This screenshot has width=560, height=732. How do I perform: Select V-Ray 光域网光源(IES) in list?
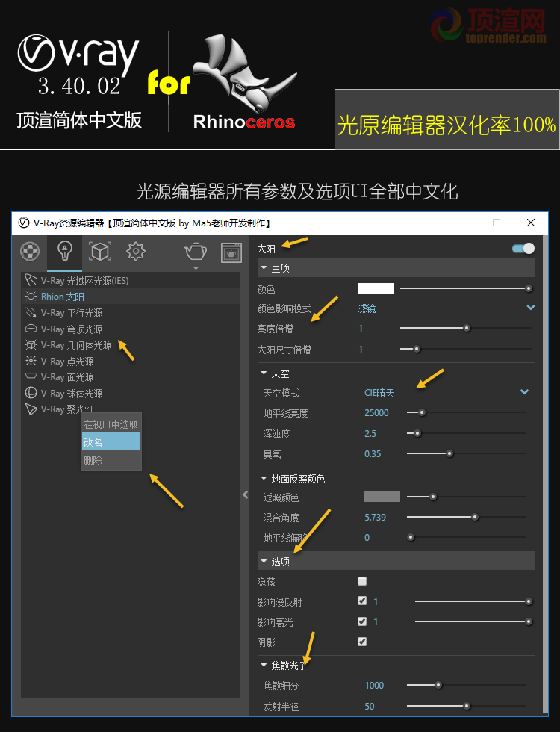[x=84, y=281]
